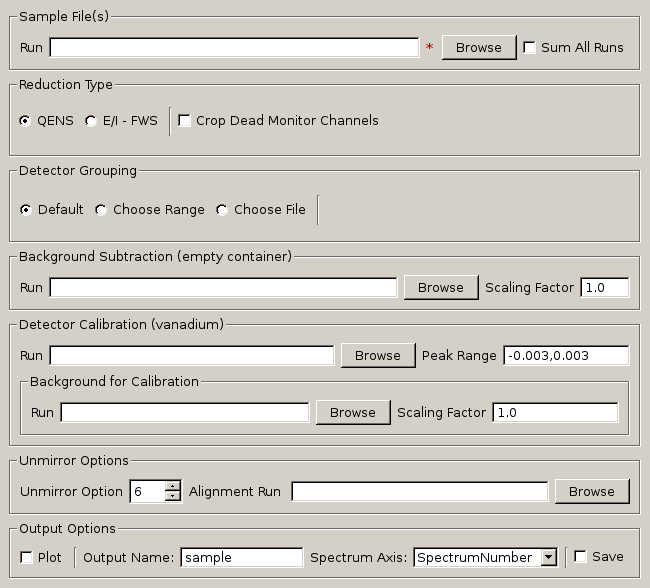650x588 pixels.
Task: Select Default detector grouping
Action: click(x=26, y=210)
